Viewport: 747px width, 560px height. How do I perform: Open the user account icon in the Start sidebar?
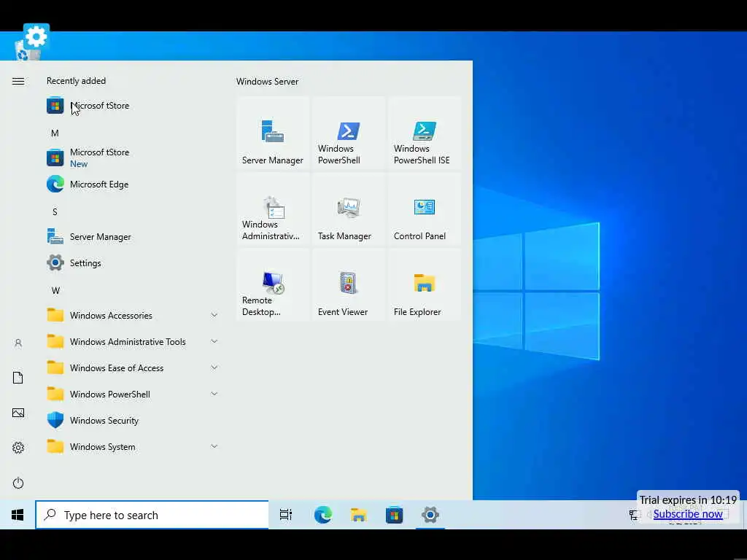[x=18, y=343]
